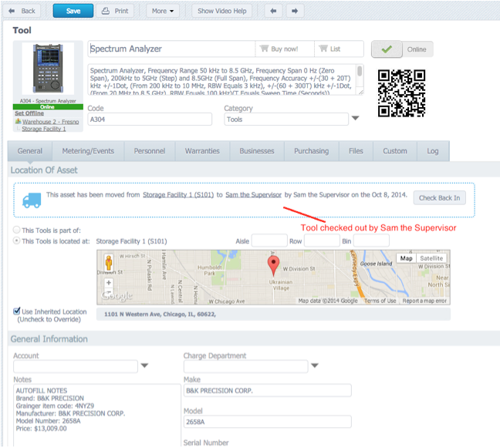Switch map to Satellite view

tap(431, 258)
